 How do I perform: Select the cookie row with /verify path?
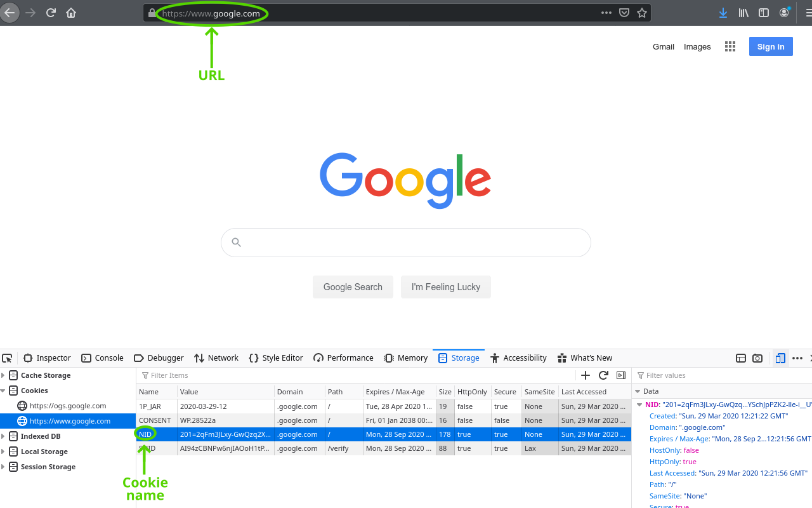[x=384, y=448]
